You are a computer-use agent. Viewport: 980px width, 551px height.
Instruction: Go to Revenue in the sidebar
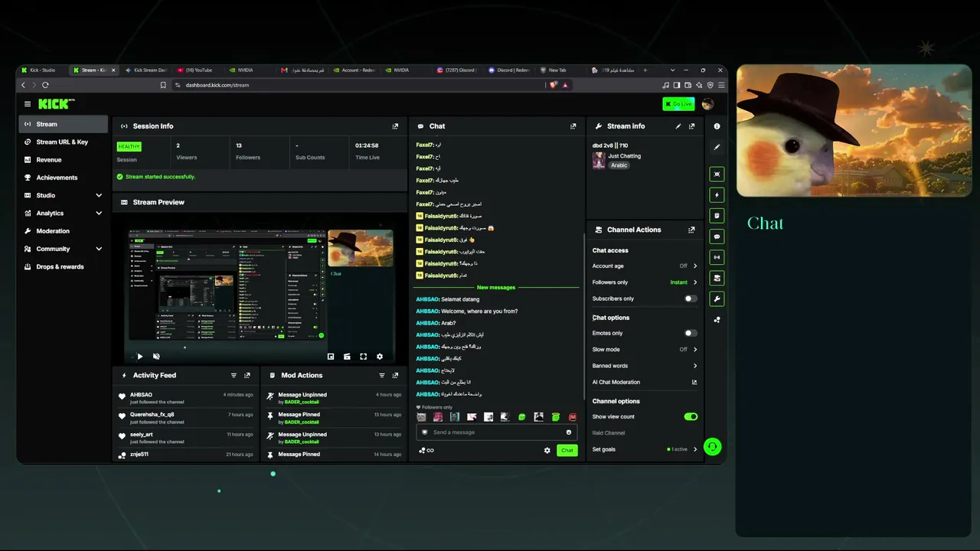64,160
